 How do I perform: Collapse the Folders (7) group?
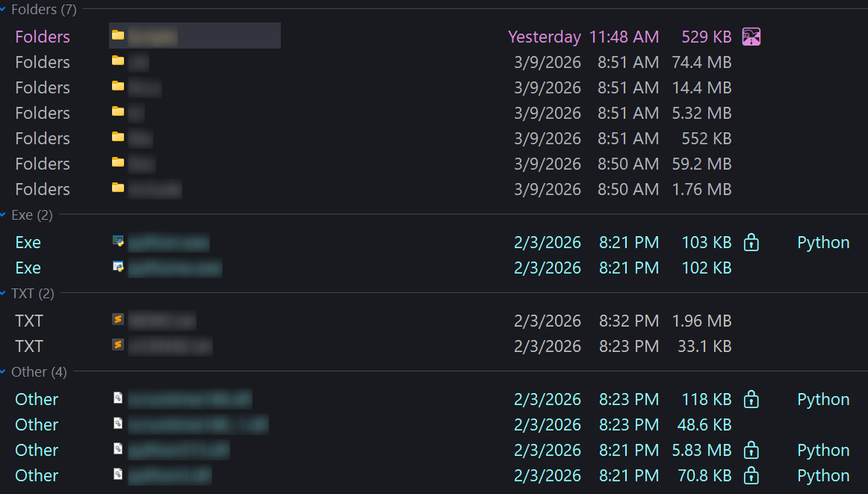3,10
